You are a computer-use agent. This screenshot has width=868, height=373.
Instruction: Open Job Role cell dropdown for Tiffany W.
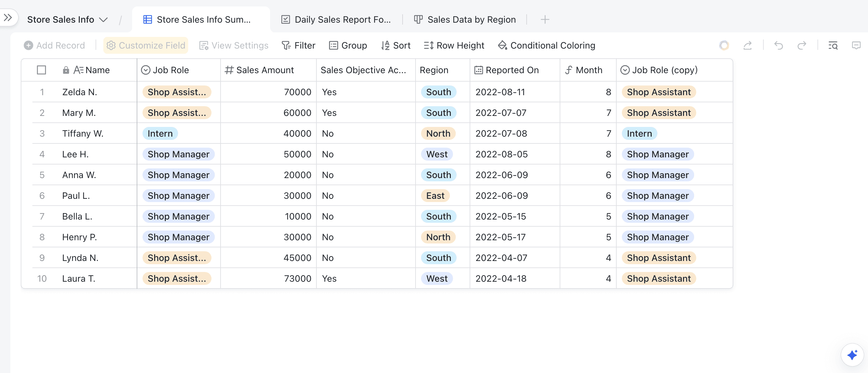(160, 133)
